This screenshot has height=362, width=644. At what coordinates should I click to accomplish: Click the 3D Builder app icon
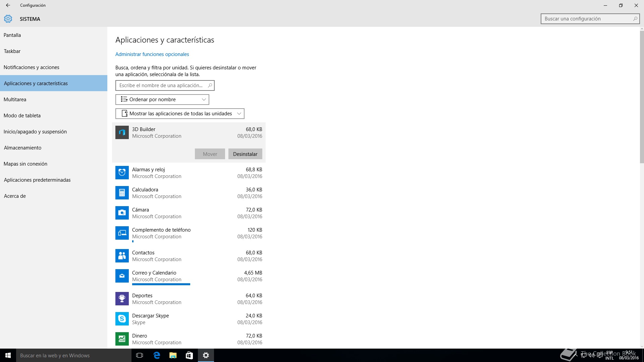122,132
